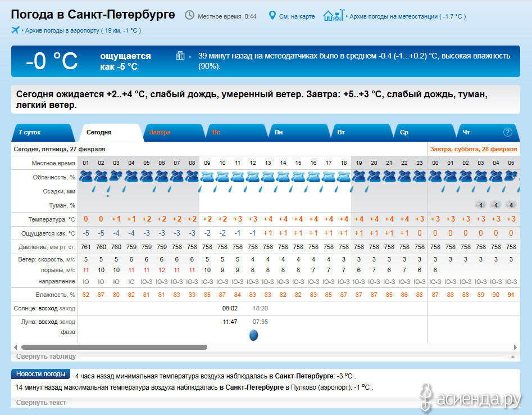Collapse news via Свернуть текст
The width and height of the screenshot is (532, 415).
pyautogui.click(x=41, y=403)
